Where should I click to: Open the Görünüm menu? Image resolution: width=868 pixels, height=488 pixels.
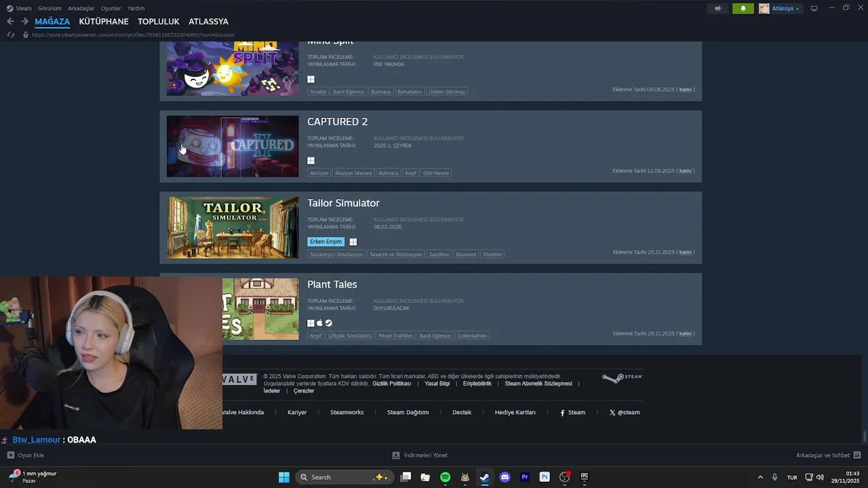[50, 8]
